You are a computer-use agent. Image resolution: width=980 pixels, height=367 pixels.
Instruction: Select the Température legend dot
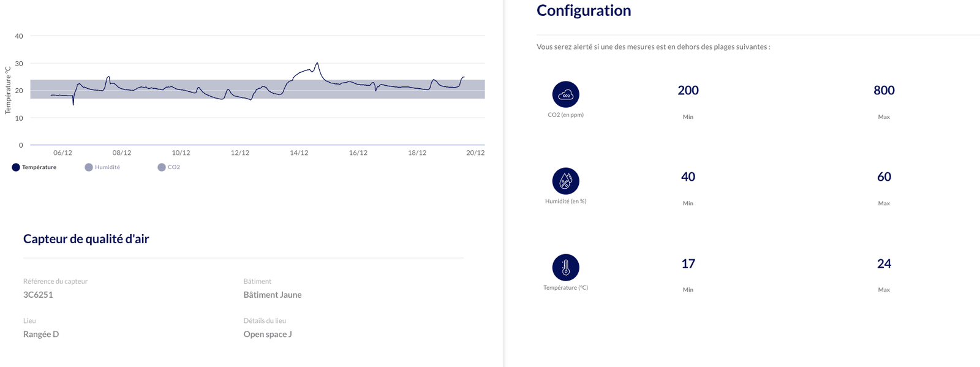click(16, 167)
